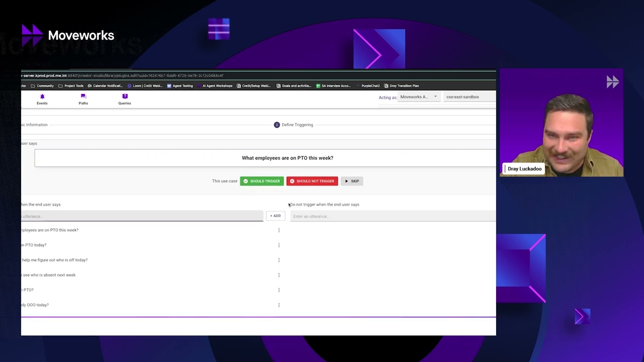The width and height of the screenshot is (644, 362).
Task: Click the browser address bar URL
Action: pos(122,76)
